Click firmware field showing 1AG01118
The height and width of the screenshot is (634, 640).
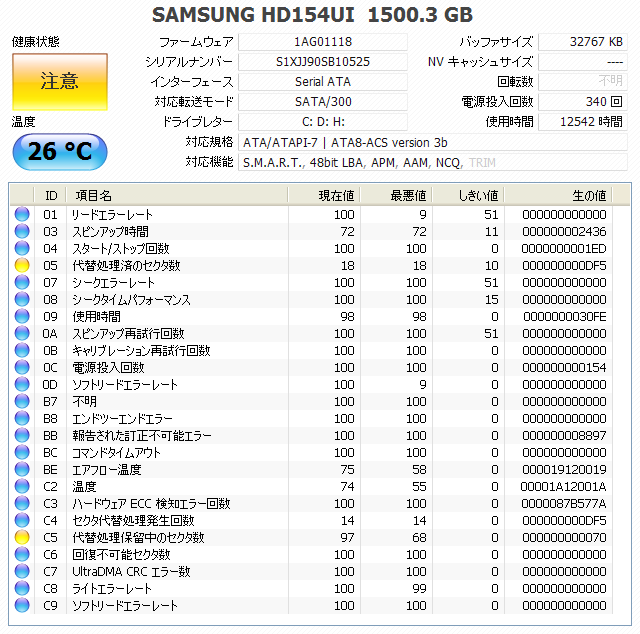click(323, 42)
